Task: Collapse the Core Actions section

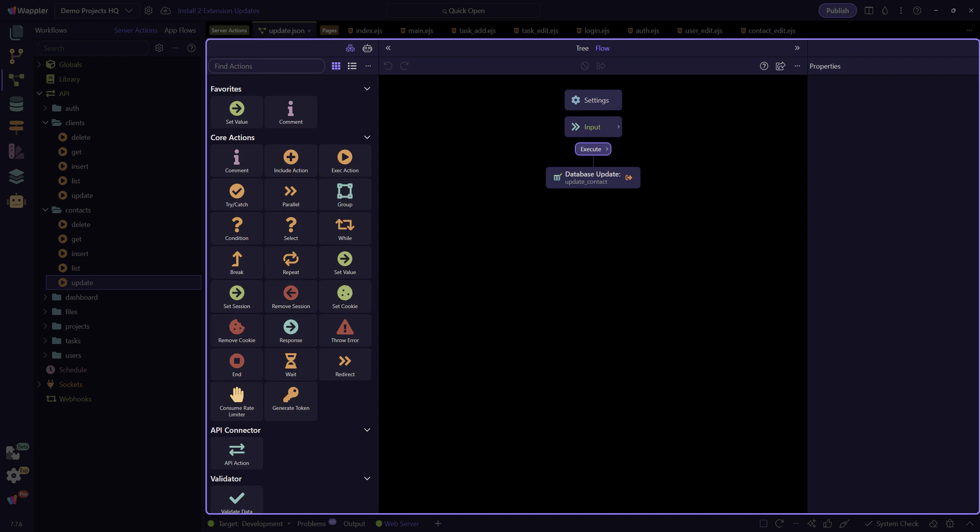Action: click(366, 138)
